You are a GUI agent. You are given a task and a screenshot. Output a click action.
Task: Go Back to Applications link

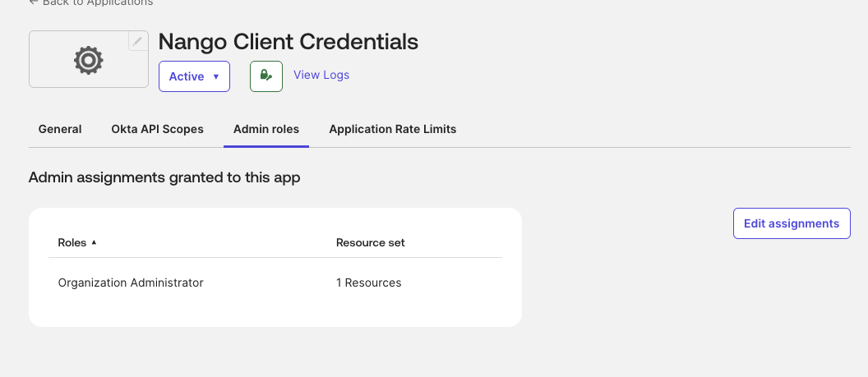pyautogui.click(x=91, y=2)
